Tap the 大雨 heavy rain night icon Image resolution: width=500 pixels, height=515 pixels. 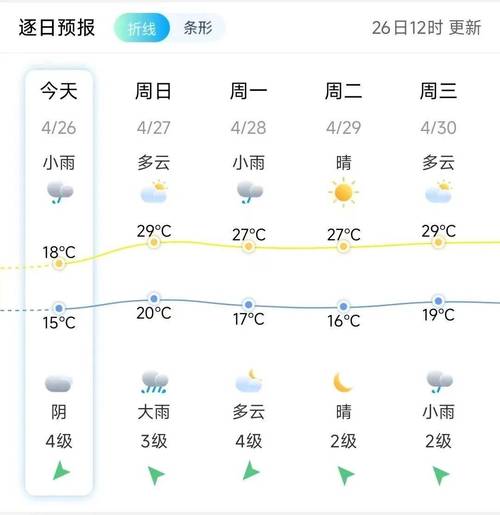coord(154,382)
